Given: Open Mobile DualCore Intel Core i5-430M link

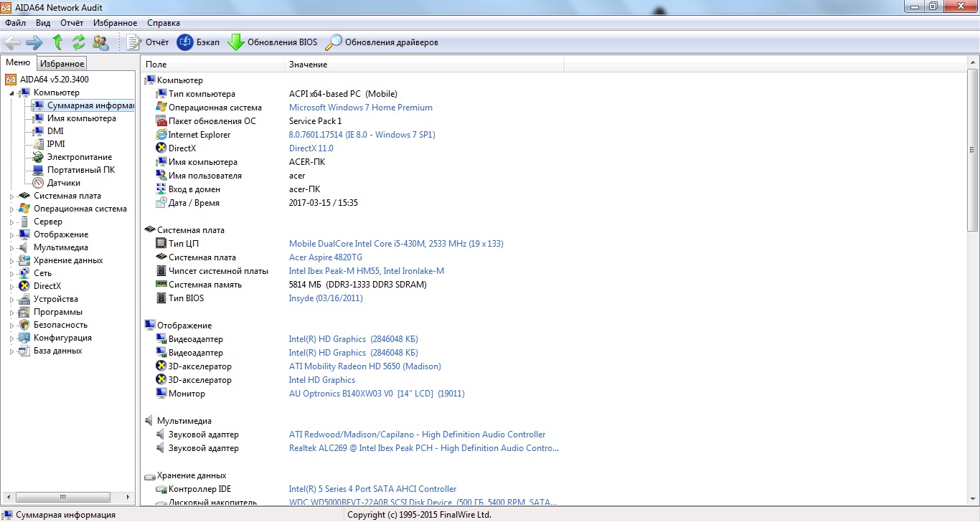Looking at the screenshot, I should point(396,244).
